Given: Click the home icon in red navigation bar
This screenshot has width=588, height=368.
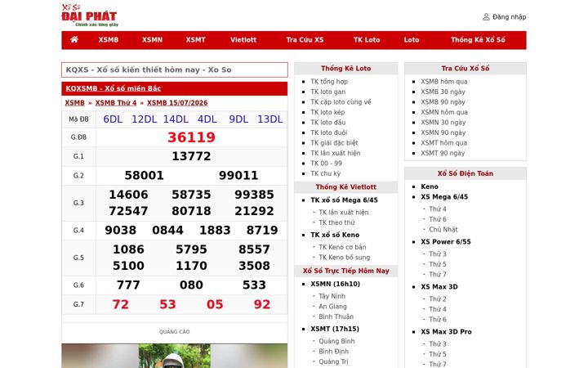Looking at the screenshot, I should [x=74, y=39].
